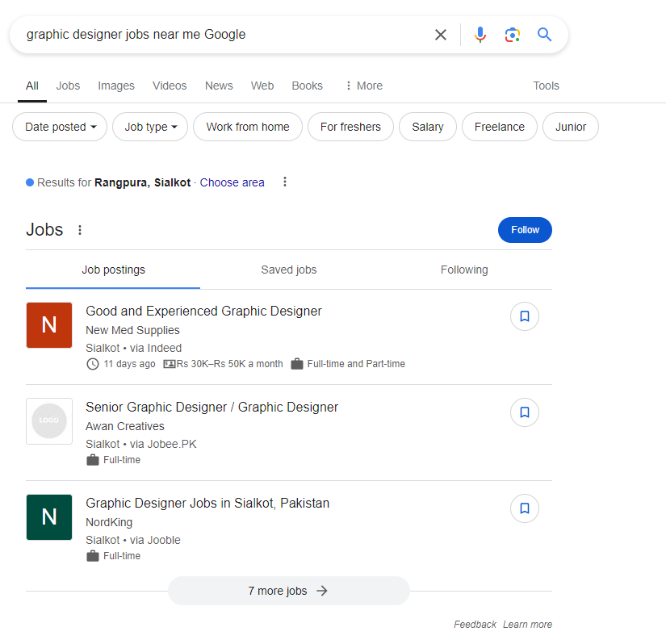Click Rs 30K–Rs 50K a month salary text
Image resolution: width=666 pixels, height=644 pixels.
(229, 364)
